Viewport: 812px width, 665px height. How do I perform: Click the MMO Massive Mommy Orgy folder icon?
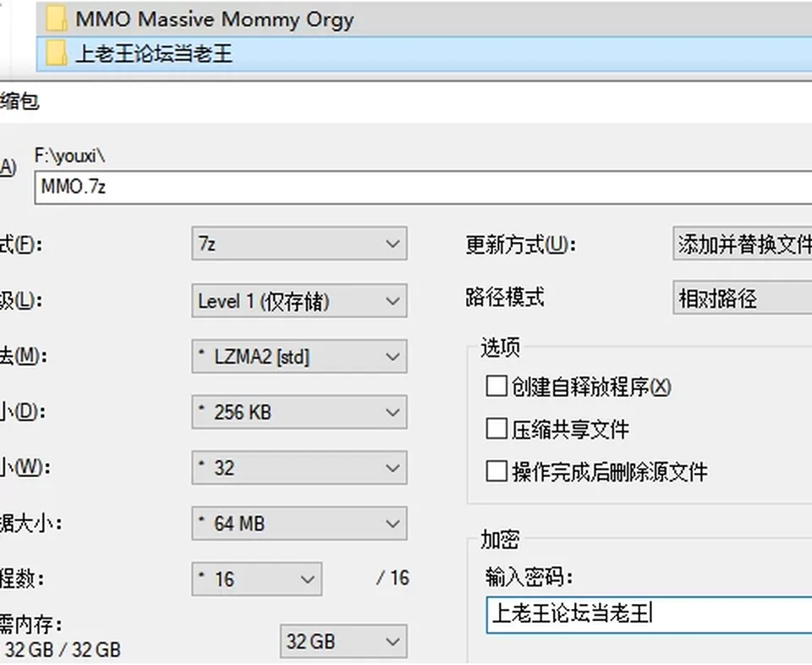pyautogui.click(x=56, y=19)
